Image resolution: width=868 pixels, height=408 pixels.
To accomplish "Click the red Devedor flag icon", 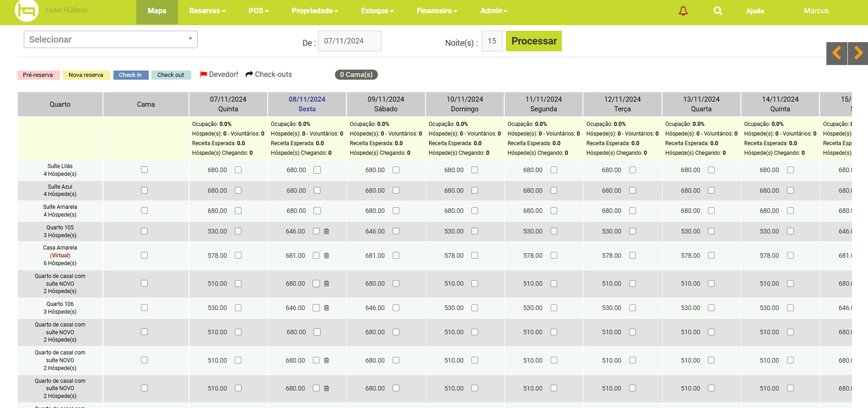I will (203, 74).
